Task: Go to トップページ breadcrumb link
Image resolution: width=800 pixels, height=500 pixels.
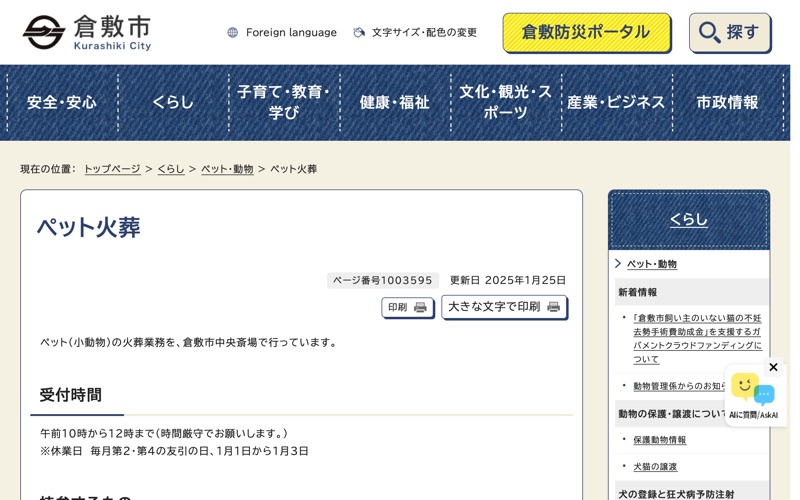Action: [x=112, y=169]
